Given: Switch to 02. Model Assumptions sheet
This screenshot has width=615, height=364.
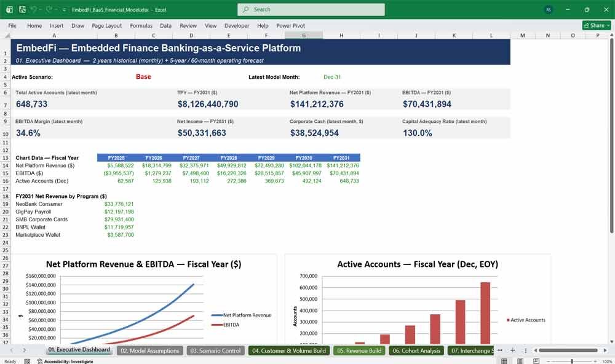Looking at the screenshot, I should pos(150,350).
